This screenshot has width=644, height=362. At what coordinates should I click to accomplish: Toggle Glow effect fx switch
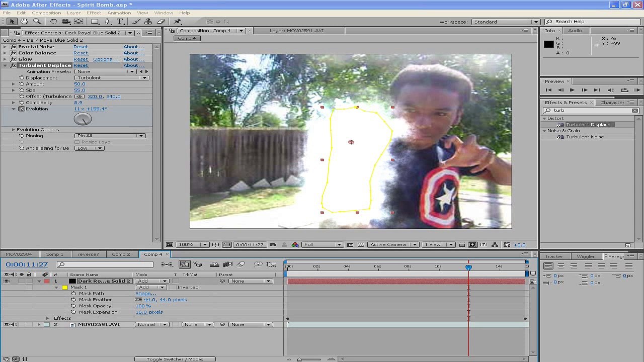13,59
